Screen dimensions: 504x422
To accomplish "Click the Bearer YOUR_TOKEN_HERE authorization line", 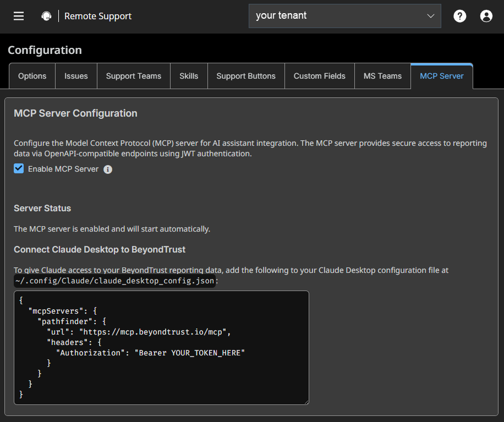I will 150,353.
